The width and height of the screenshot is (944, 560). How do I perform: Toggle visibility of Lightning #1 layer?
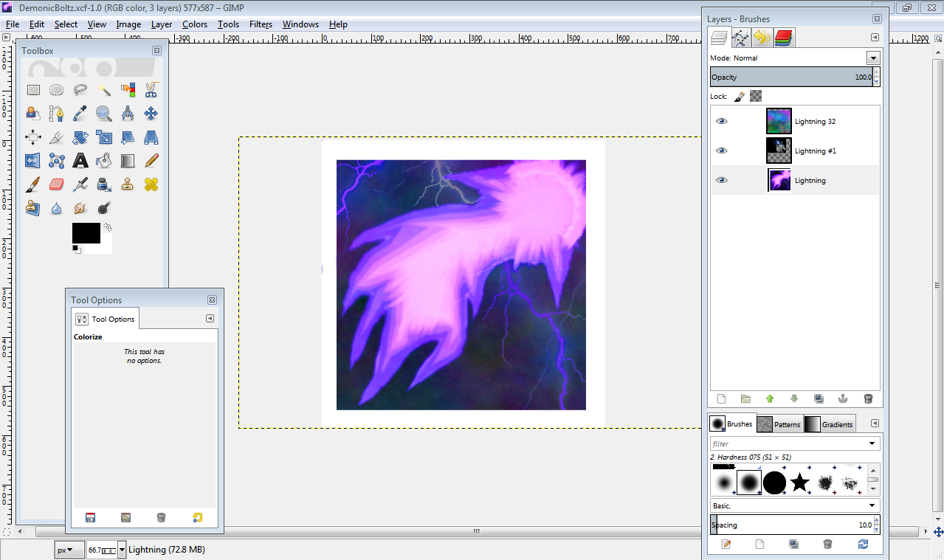[722, 151]
